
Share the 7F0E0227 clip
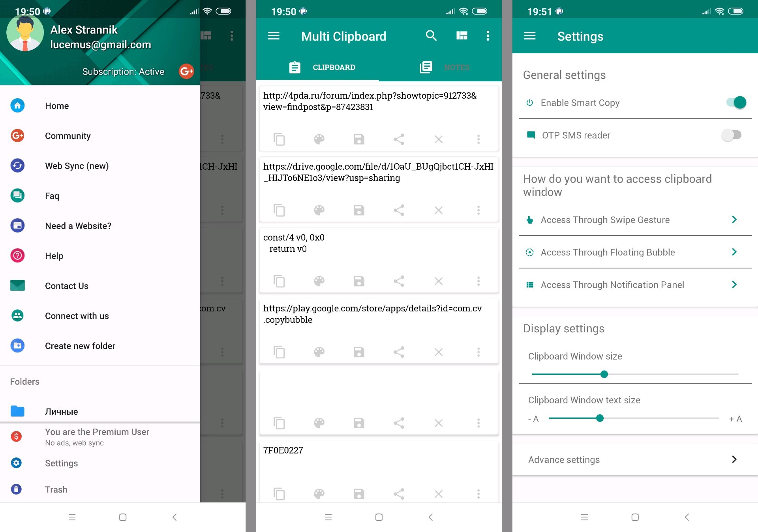[x=399, y=494]
